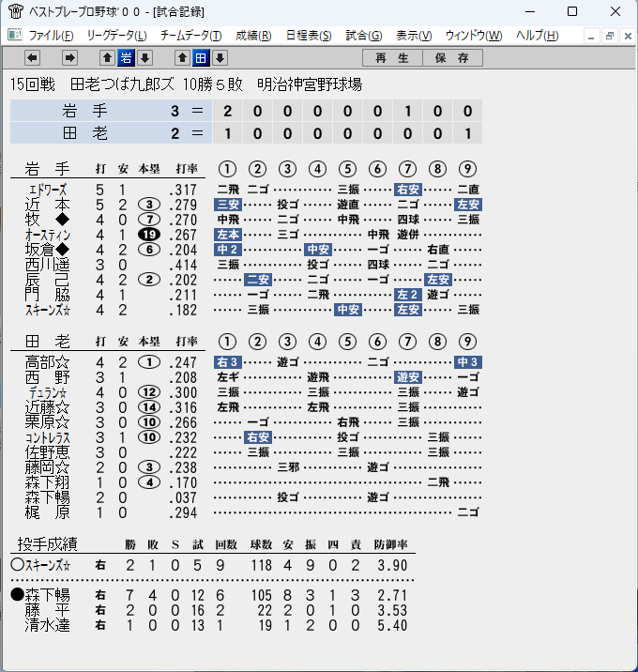Screen dimensions: 638x672
Task: Open the リーグデータ(L) menu
Action: click(x=116, y=35)
